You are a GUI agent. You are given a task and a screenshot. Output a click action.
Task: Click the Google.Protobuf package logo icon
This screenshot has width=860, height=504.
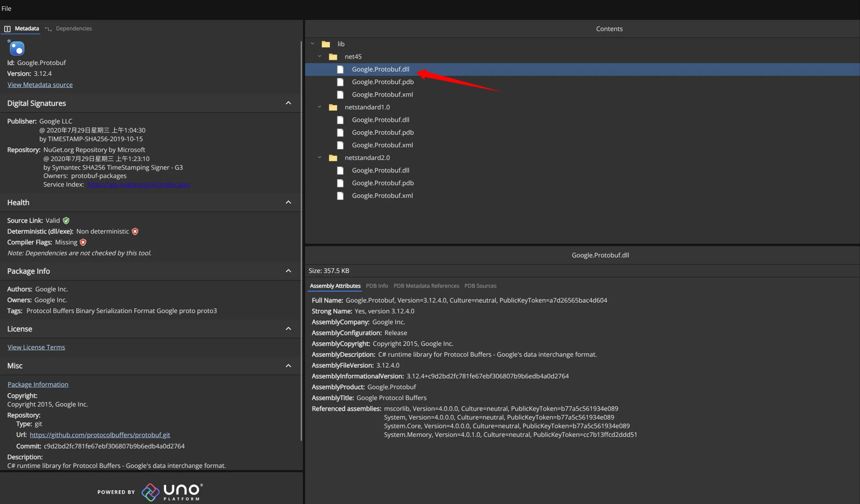click(x=16, y=48)
